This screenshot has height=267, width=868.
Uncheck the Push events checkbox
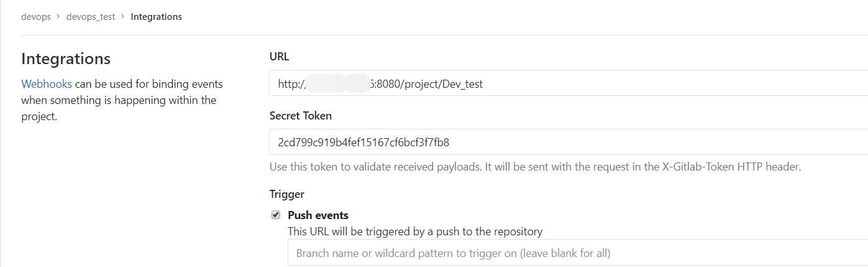coord(276,215)
